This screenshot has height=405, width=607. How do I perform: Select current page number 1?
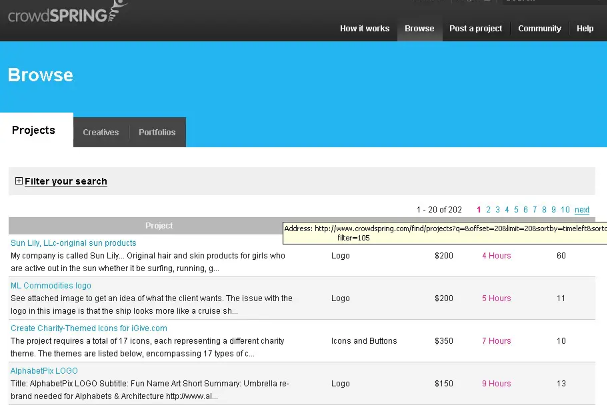[479, 209]
